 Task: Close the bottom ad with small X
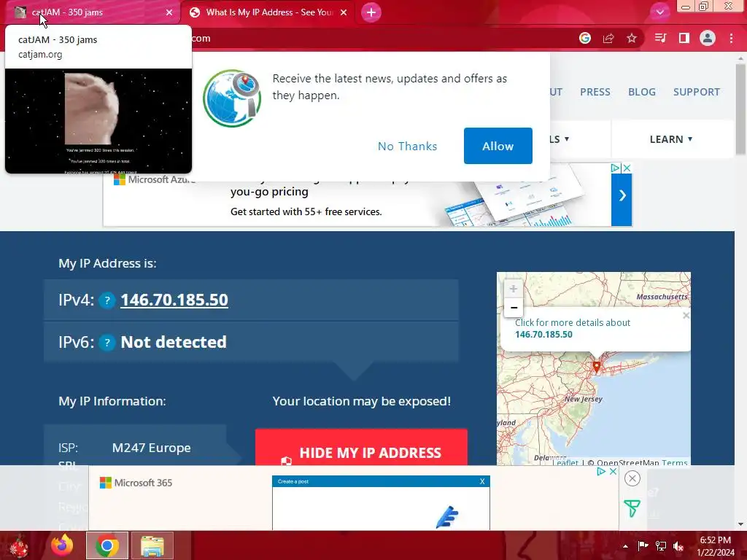(613, 471)
